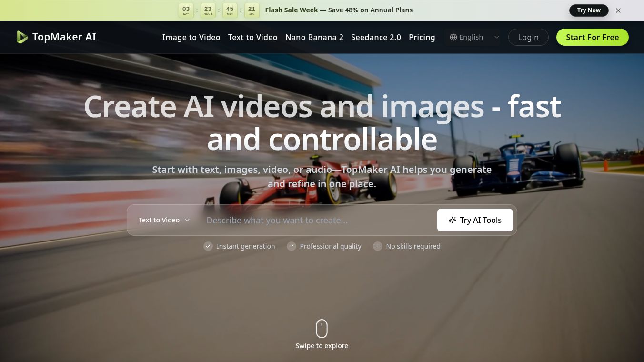The image size is (644, 362).
Task: Click the TopMaker AI play logo icon
Action: tap(22, 37)
